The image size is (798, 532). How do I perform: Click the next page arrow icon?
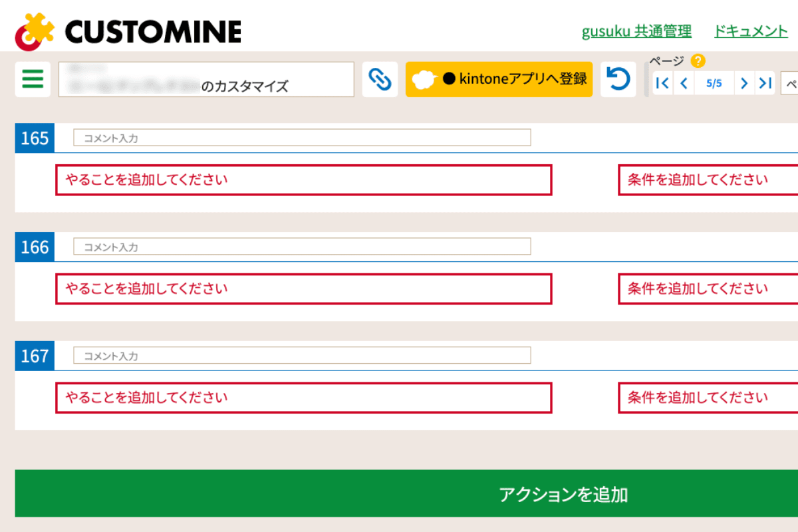pyautogui.click(x=744, y=83)
